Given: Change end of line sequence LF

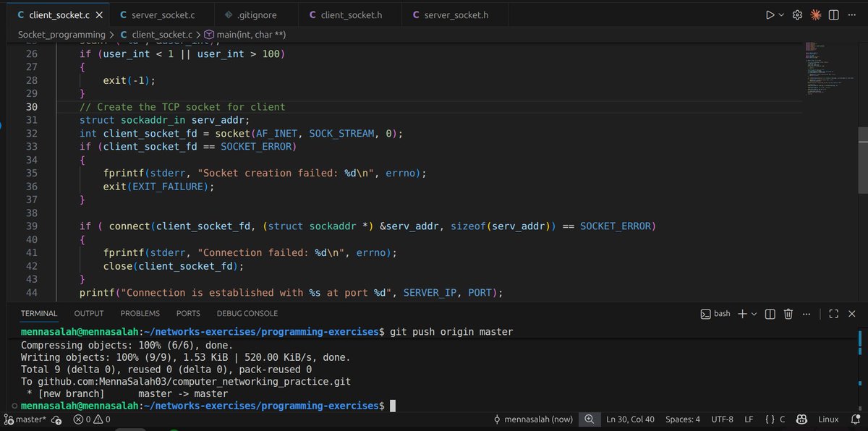Looking at the screenshot, I should coord(749,419).
